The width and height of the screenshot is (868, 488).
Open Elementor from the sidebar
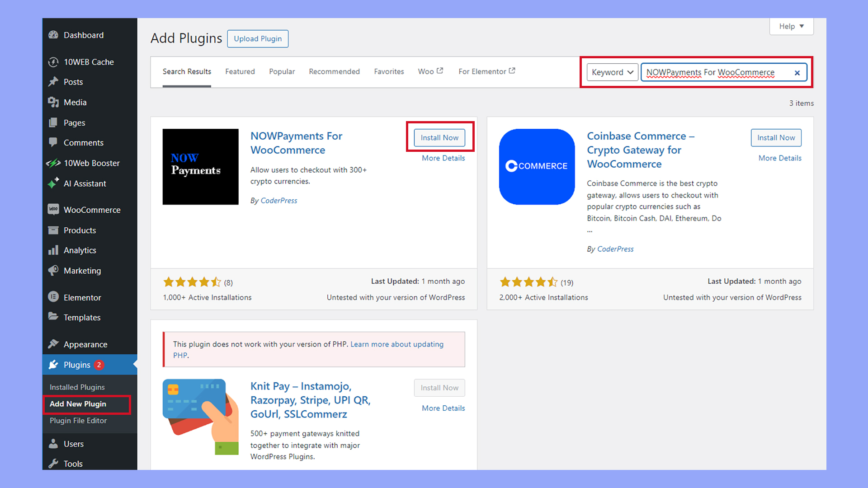82,297
